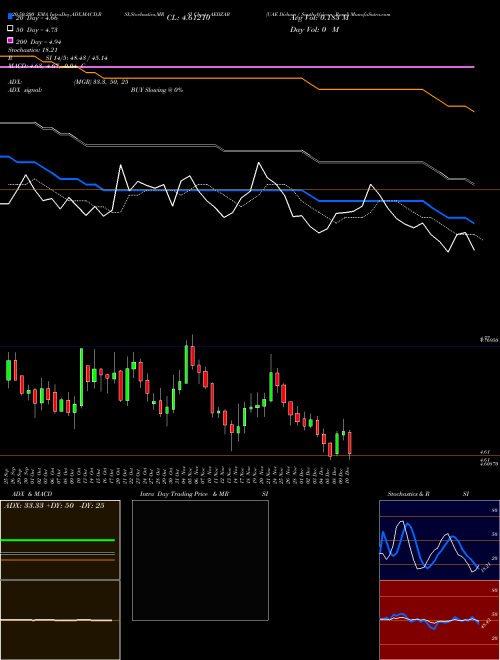Click the tallest green candlestick in October
This screenshot has width=500, height=660.
pyautogui.click(x=82, y=377)
